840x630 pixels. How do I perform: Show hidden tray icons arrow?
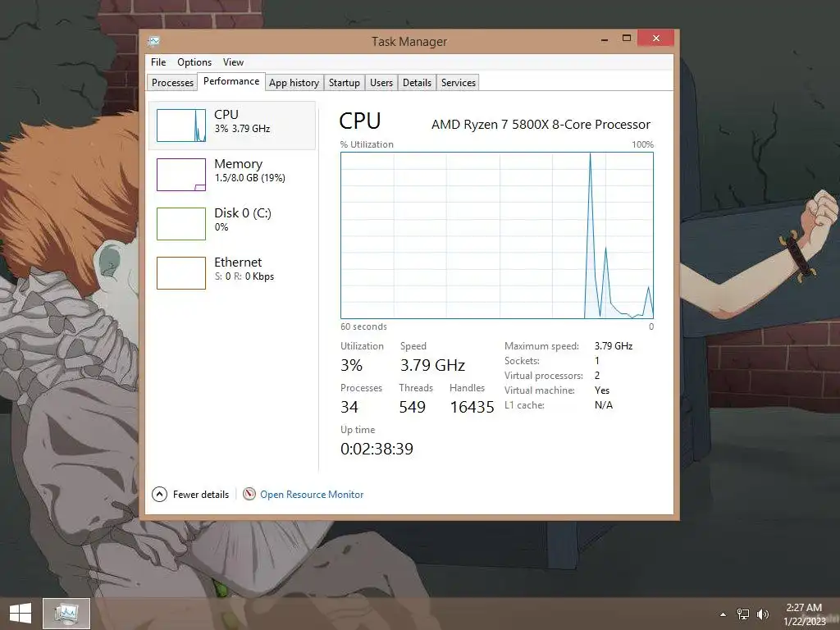[x=723, y=614]
